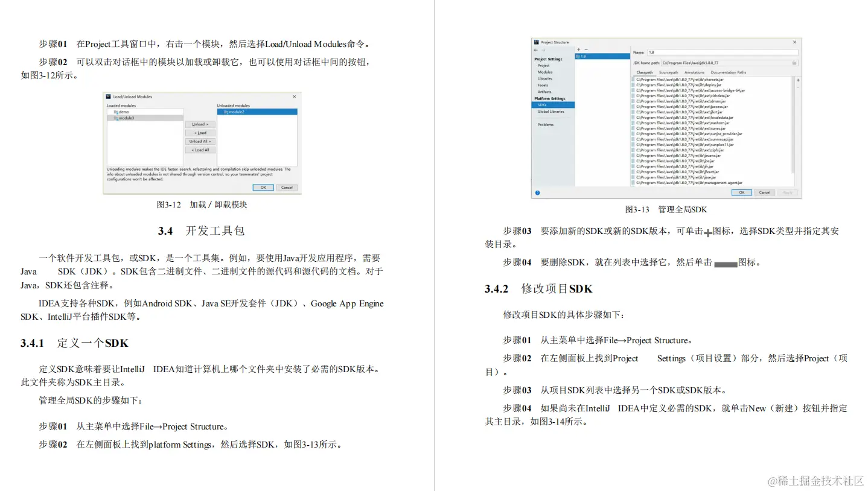Click the classpath list vertical scrollbar
This screenshot has width=868, height=491.
(x=793, y=125)
